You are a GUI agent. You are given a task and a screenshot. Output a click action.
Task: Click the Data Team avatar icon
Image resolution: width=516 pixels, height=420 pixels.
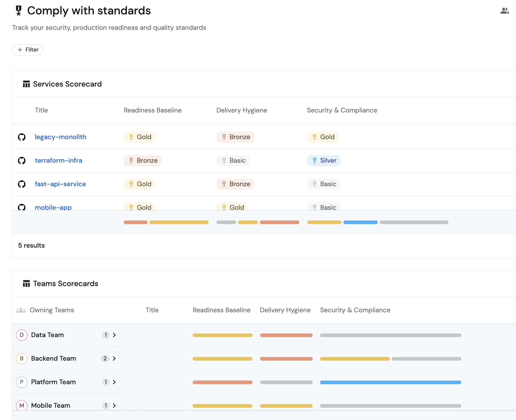tap(22, 335)
